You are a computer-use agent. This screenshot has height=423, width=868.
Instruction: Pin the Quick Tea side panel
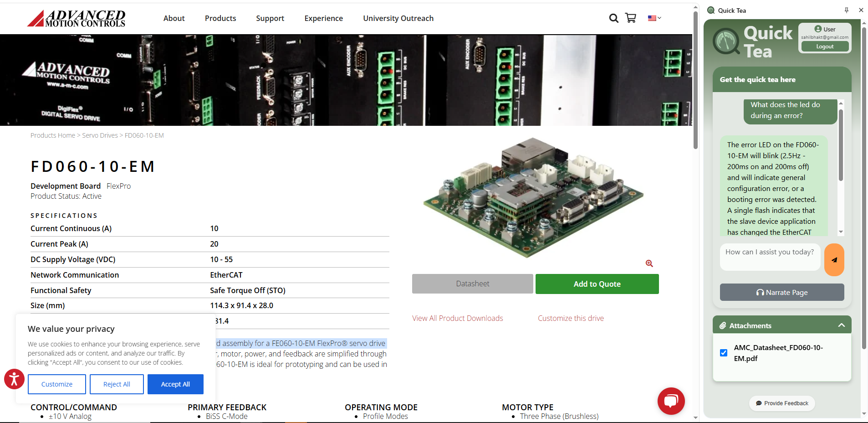click(847, 10)
